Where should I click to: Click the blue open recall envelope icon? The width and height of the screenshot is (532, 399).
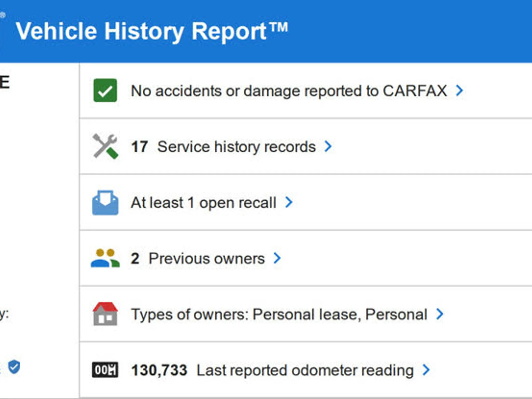coord(105,203)
